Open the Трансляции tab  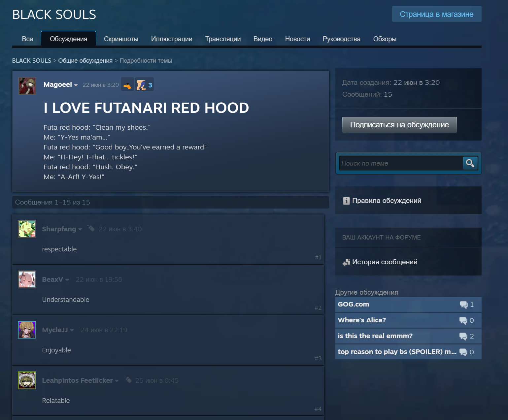(x=223, y=39)
